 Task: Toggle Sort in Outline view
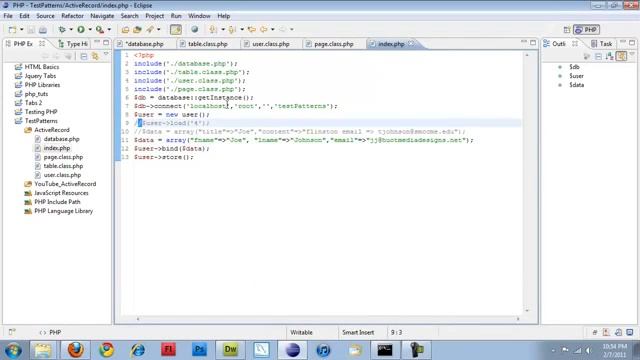point(610,56)
